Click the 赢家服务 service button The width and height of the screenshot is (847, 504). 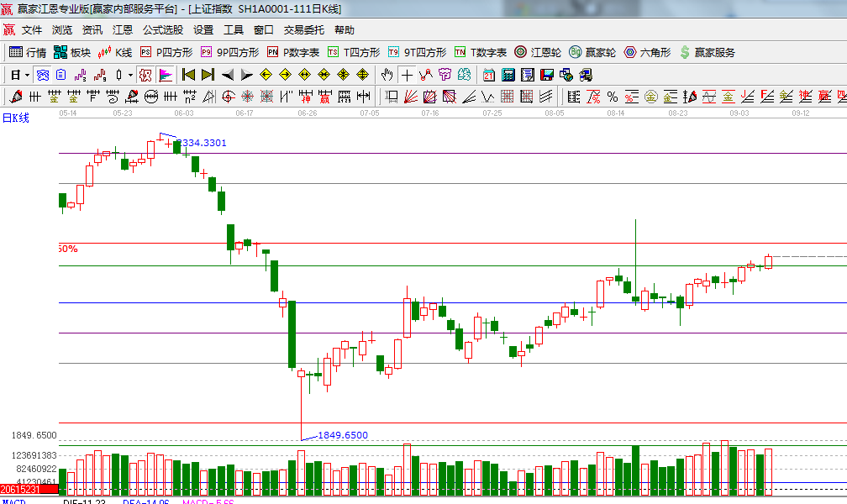(707, 52)
